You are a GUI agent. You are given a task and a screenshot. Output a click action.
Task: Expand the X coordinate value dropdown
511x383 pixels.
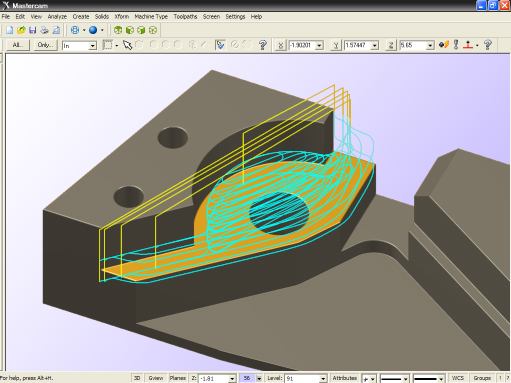point(319,45)
